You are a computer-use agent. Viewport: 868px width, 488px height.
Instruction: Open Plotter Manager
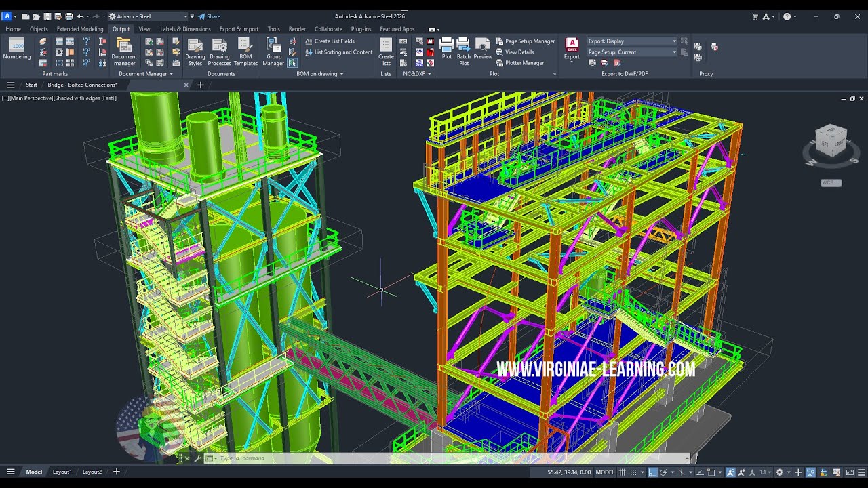pos(520,63)
